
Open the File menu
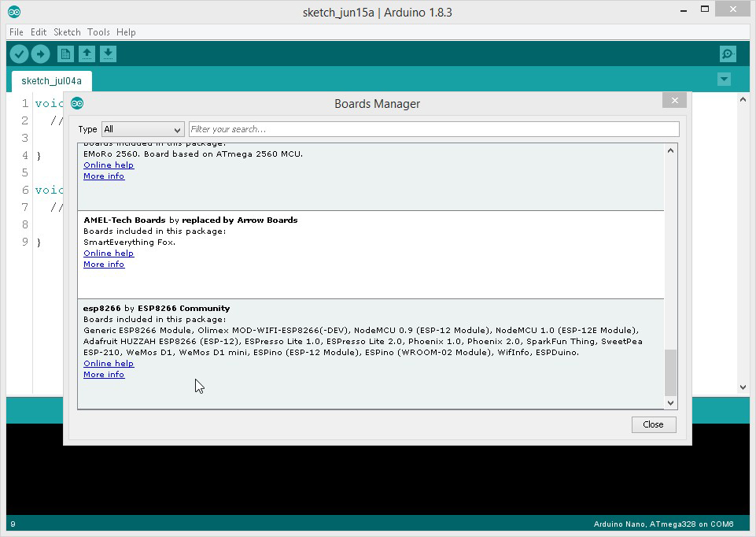point(16,32)
